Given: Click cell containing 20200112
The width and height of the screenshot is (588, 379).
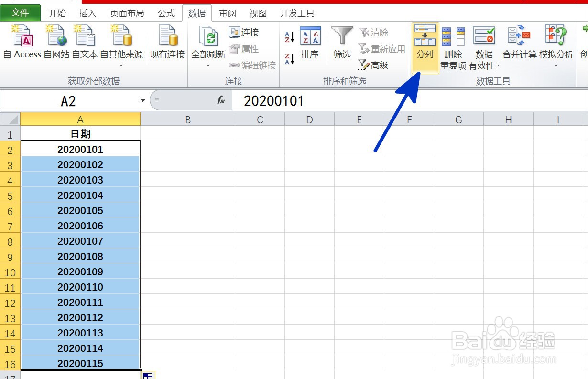Looking at the screenshot, I should [80, 317].
